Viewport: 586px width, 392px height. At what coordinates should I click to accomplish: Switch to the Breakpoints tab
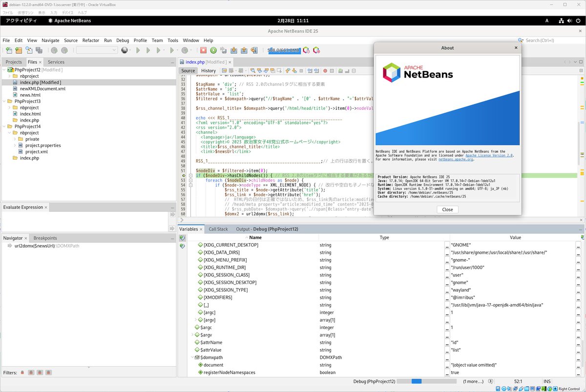pyautogui.click(x=45, y=238)
